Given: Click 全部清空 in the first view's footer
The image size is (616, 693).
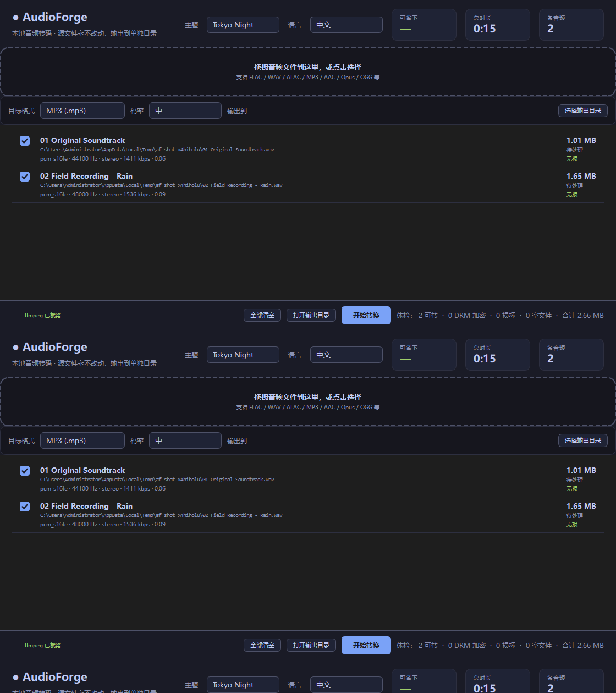Looking at the screenshot, I should point(262,315).
